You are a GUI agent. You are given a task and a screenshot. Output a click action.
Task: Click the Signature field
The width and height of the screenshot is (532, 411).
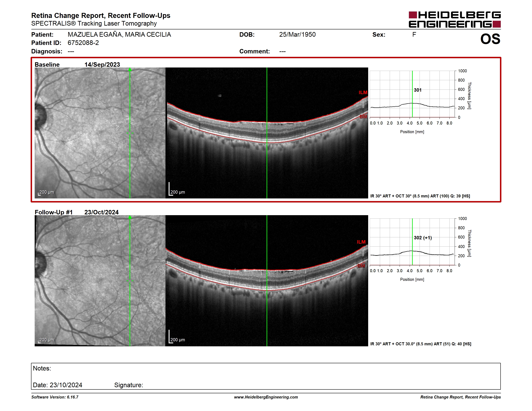129,385
